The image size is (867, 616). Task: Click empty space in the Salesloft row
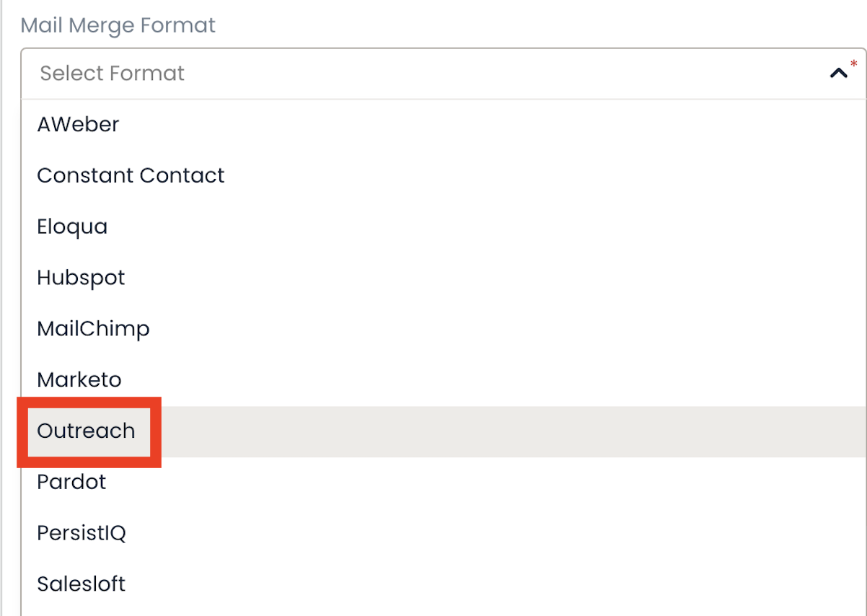pos(505,584)
